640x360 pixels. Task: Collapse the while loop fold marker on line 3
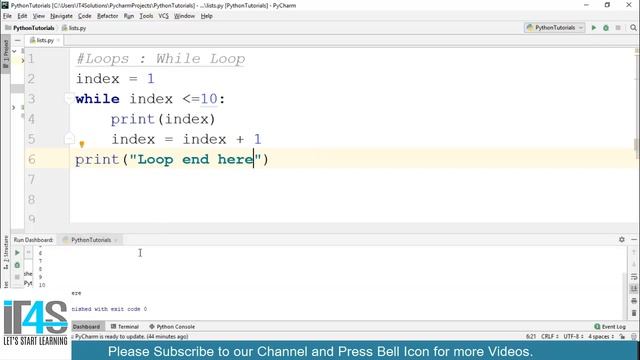coord(69,99)
